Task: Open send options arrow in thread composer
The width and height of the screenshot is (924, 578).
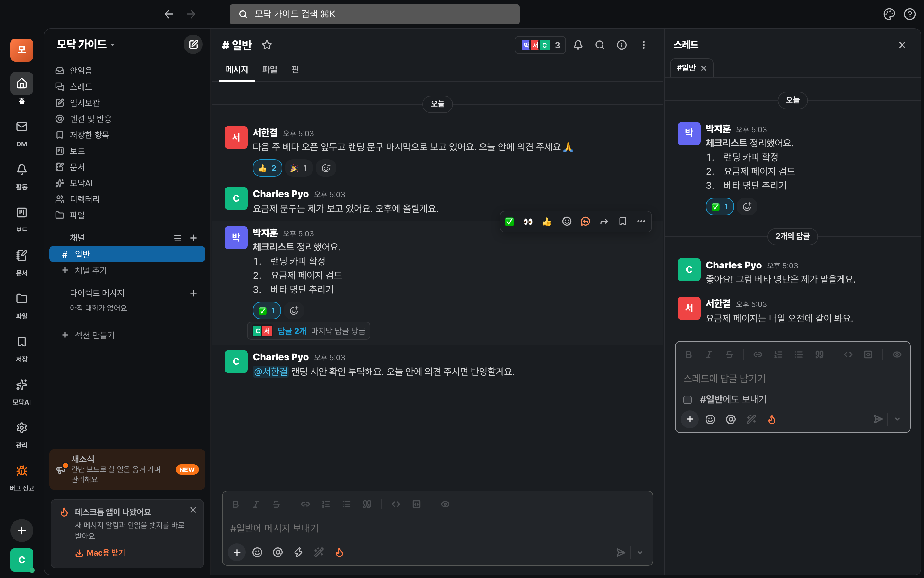Action: pyautogui.click(x=897, y=419)
